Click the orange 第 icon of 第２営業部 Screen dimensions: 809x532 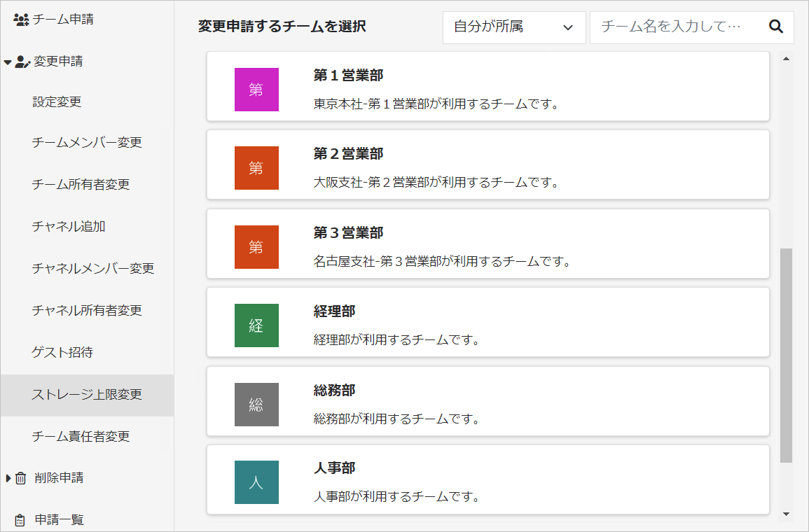pyautogui.click(x=256, y=168)
